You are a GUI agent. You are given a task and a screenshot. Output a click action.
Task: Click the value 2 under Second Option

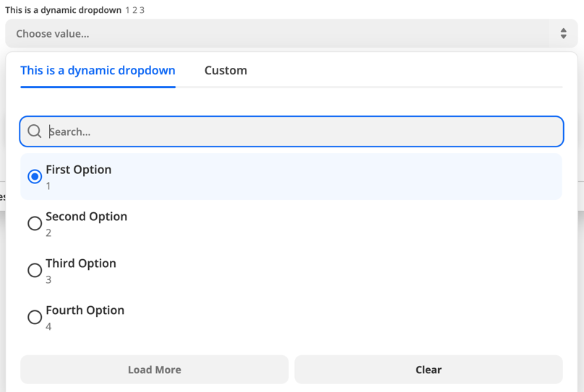tap(48, 232)
